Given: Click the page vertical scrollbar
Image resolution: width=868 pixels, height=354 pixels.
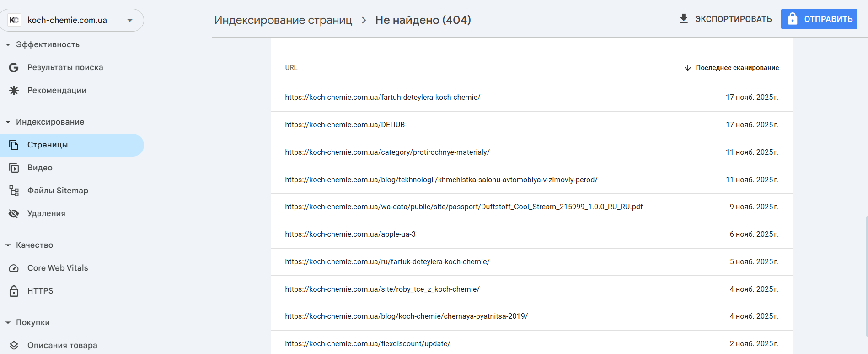Looking at the screenshot, I should tap(866, 276).
